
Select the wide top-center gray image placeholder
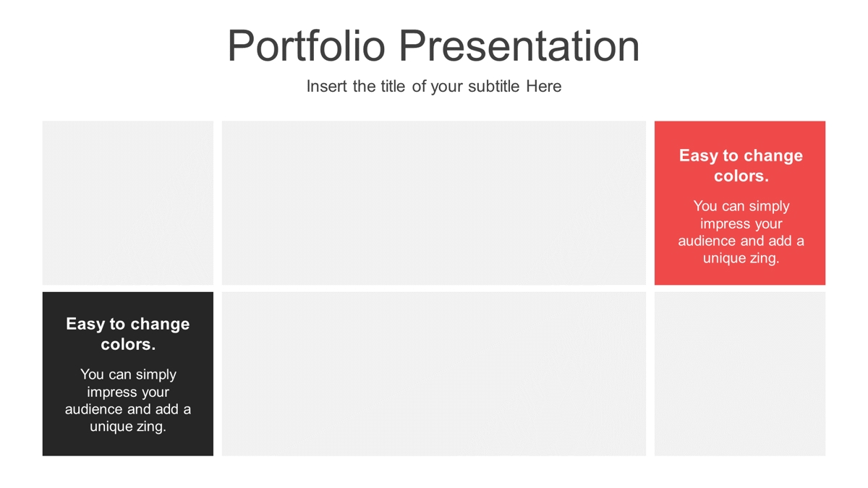point(434,203)
